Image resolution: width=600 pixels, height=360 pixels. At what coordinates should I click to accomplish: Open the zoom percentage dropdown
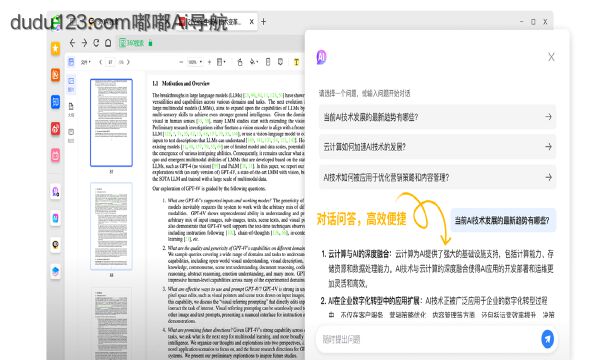point(195,62)
